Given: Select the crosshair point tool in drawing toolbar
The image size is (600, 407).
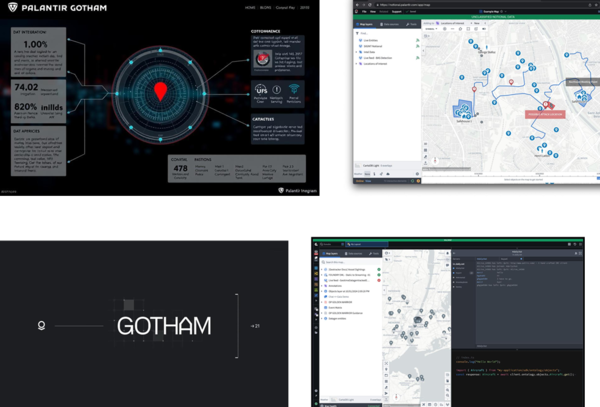Looking at the screenshot, I should click(x=445, y=29).
